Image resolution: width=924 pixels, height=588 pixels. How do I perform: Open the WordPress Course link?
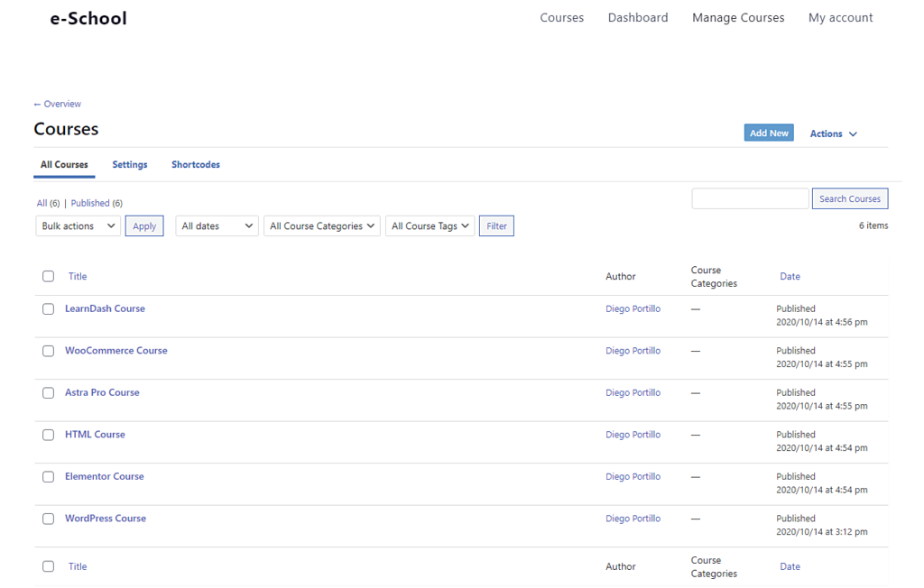click(106, 519)
